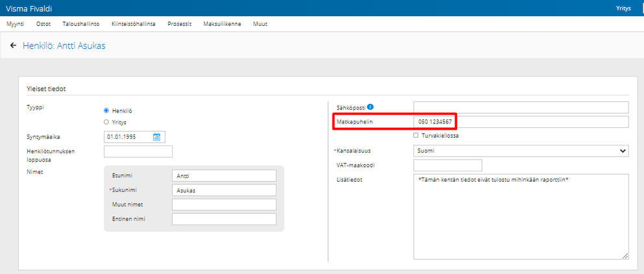Screen dimensions: 644x274
Task: Click the Matkapuhelin phone number field
Action: click(521, 122)
